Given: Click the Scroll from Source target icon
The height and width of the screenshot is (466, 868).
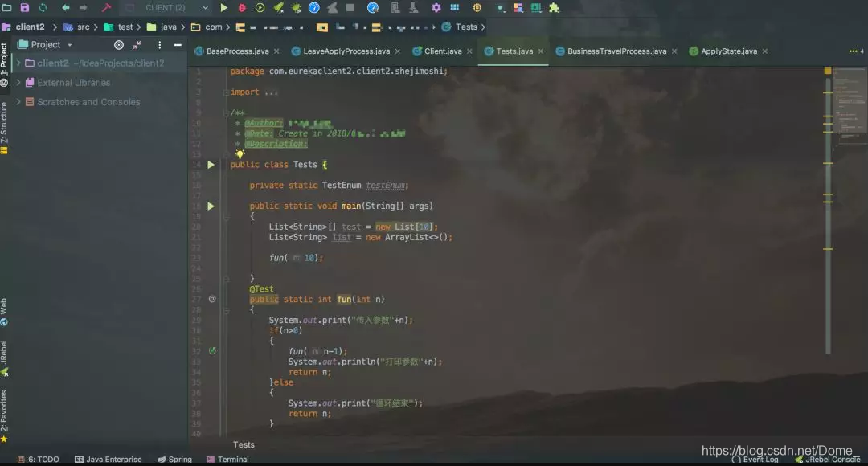Looking at the screenshot, I should (118, 45).
